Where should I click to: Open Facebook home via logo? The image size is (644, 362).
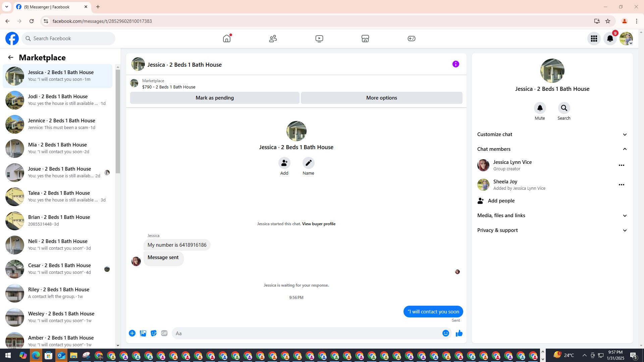point(12,39)
